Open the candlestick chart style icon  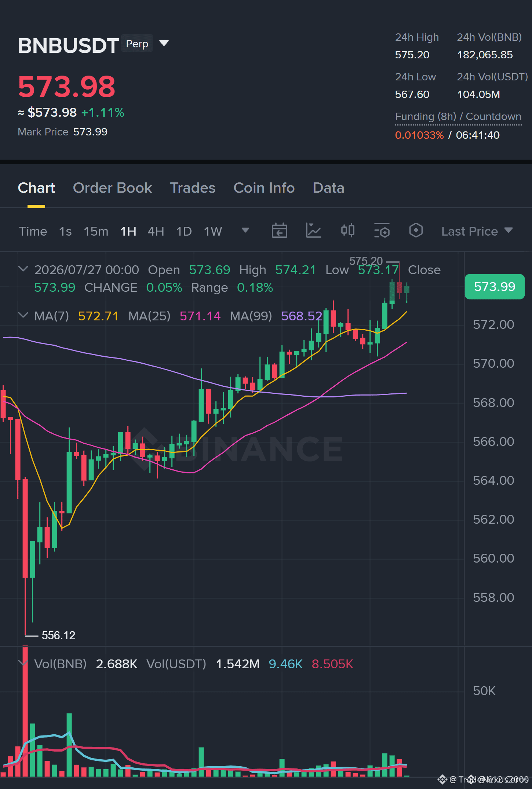point(347,230)
